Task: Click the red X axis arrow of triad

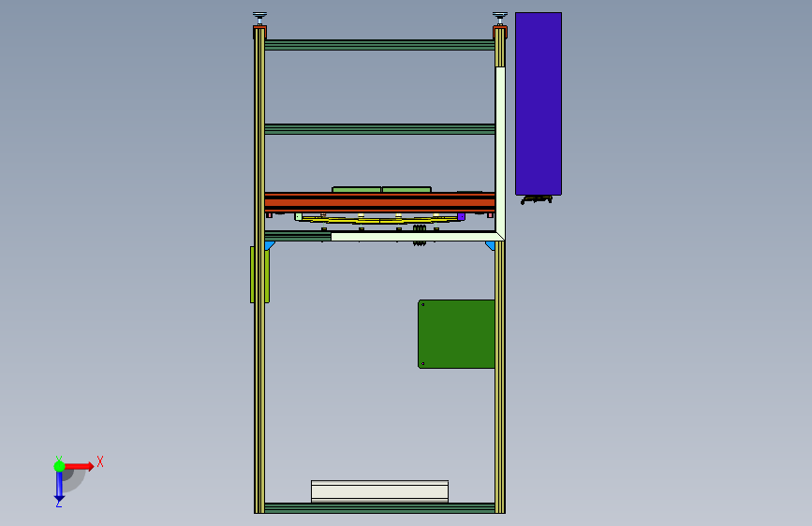Action: (x=80, y=466)
